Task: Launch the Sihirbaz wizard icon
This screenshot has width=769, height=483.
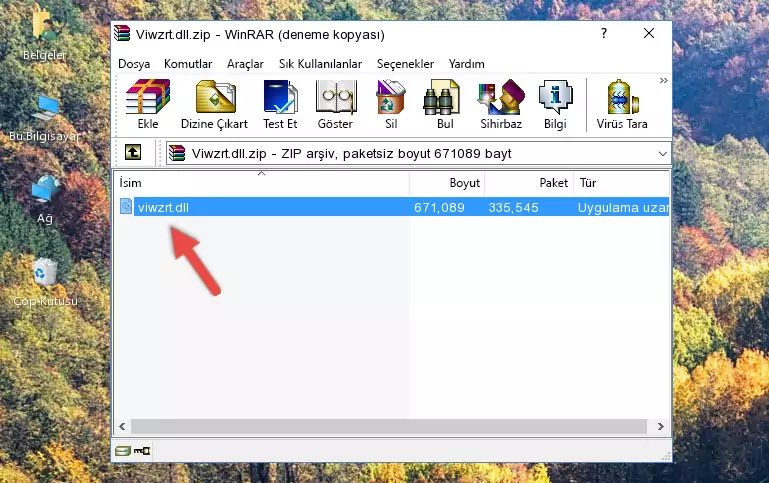Action: click(501, 97)
